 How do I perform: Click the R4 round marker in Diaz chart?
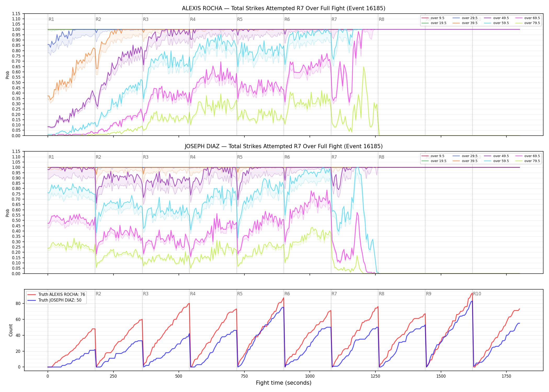pos(193,157)
